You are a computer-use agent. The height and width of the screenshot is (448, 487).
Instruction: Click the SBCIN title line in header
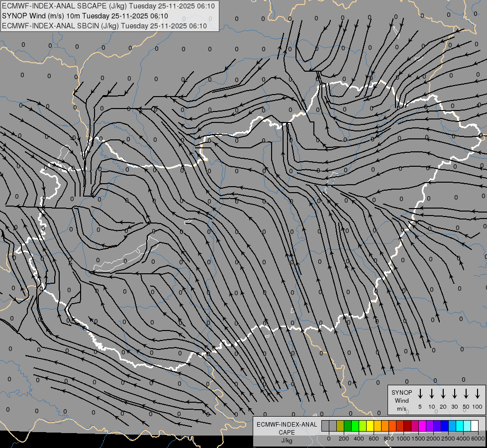pos(104,26)
